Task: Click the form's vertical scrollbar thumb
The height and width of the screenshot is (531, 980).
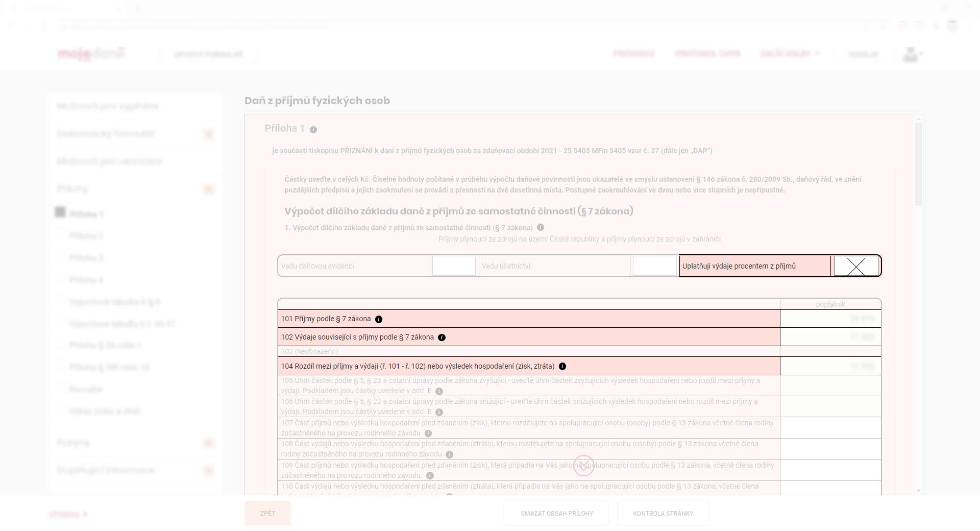Action: (x=919, y=164)
